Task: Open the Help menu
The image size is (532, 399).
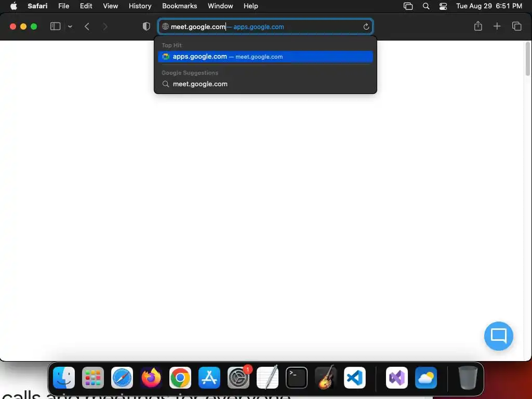Action: 251,6
